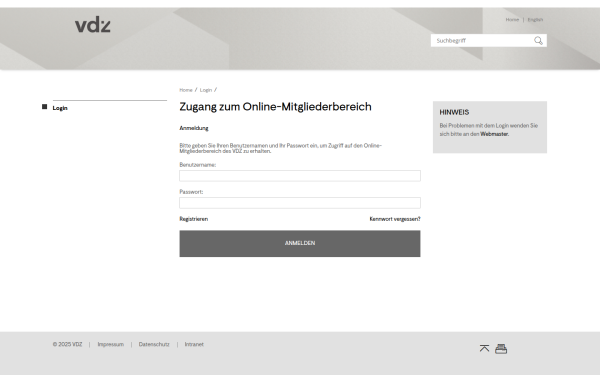Click the Anmeldung subheading text
The height and width of the screenshot is (375, 600).
[x=194, y=128]
